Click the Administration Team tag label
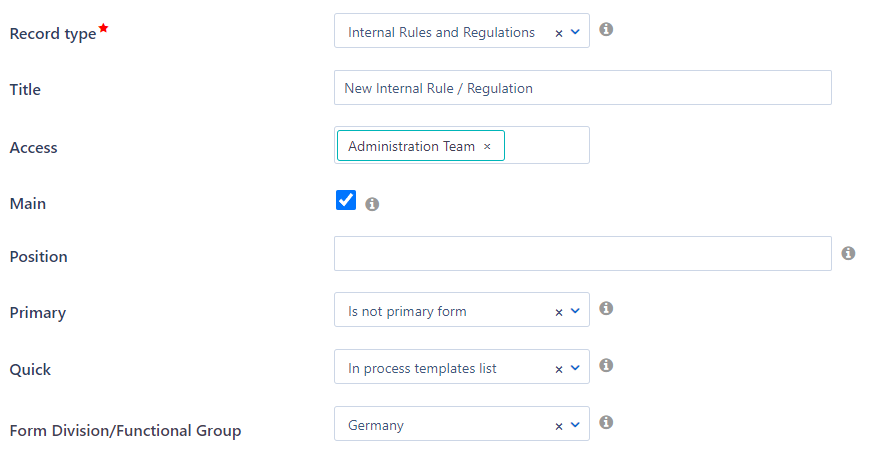This screenshot has width=875, height=458. 411,146
